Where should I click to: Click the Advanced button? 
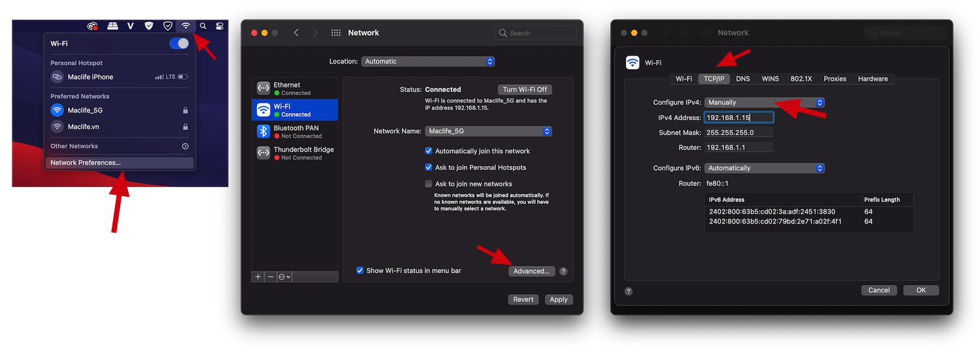pyautogui.click(x=531, y=271)
